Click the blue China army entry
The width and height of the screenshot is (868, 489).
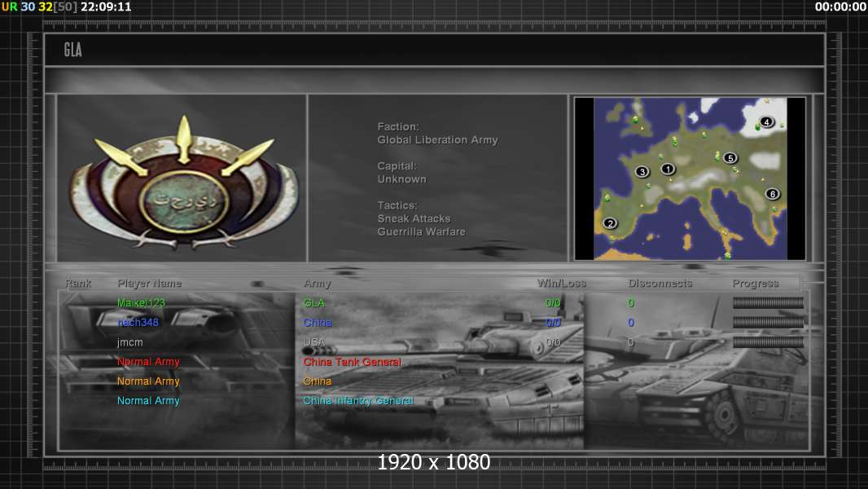tap(318, 322)
